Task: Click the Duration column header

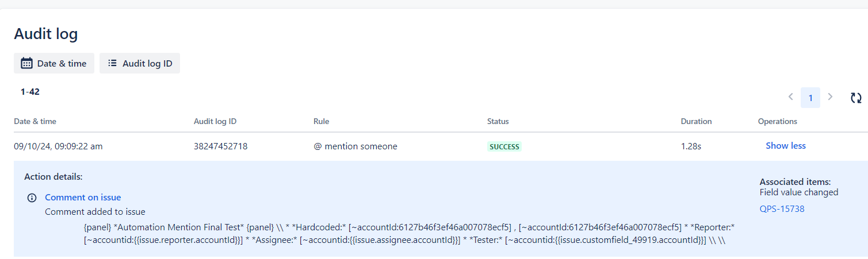Action: pyautogui.click(x=696, y=122)
